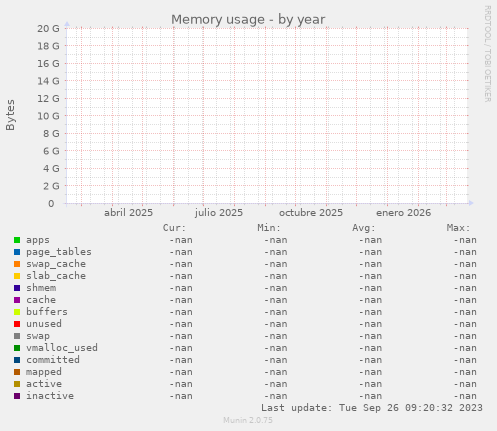Image resolution: width=497 pixels, height=431 pixels.
Task: Click the '4 G' y-axis tick label
Action: [x=51, y=168]
